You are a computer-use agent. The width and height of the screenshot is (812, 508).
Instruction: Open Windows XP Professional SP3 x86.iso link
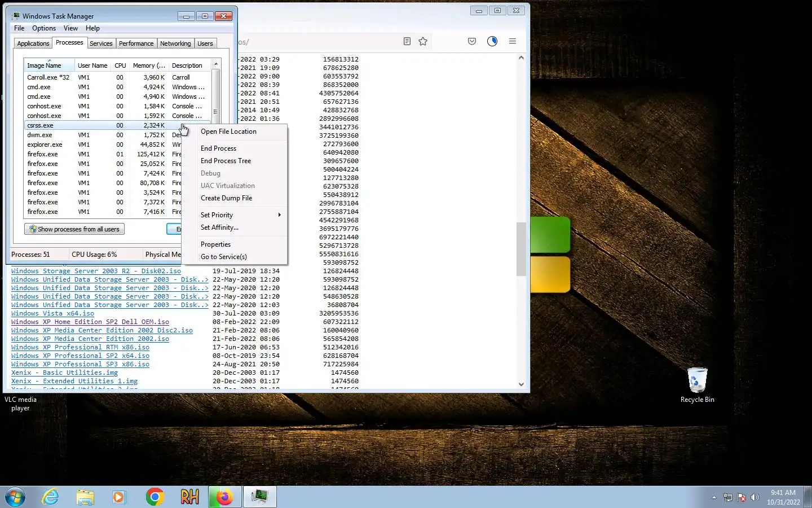pos(80,364)
